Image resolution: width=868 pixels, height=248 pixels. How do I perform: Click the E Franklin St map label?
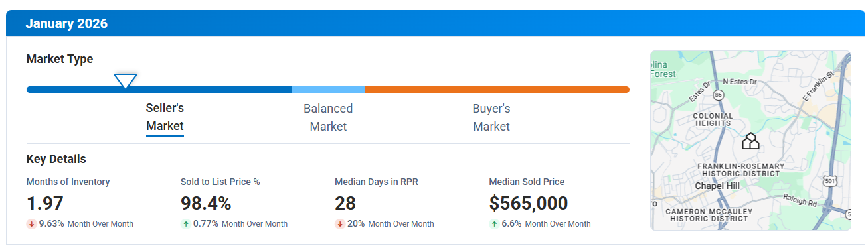(818, 87)
